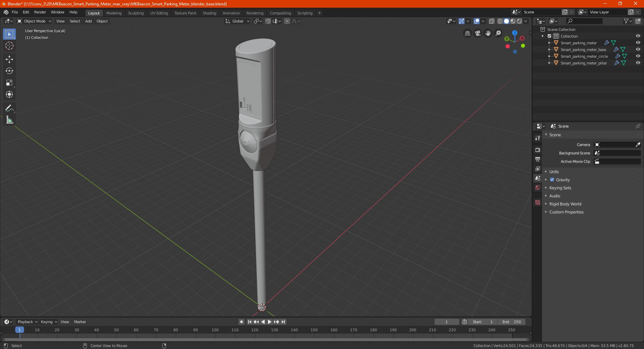Viewport: 644px width, 349px height.
Task: Click the pan view hand icon
Action: [x=488, y=33]
